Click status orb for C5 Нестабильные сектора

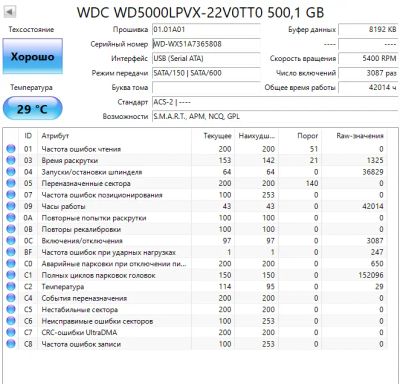click(x=11, y=309)
